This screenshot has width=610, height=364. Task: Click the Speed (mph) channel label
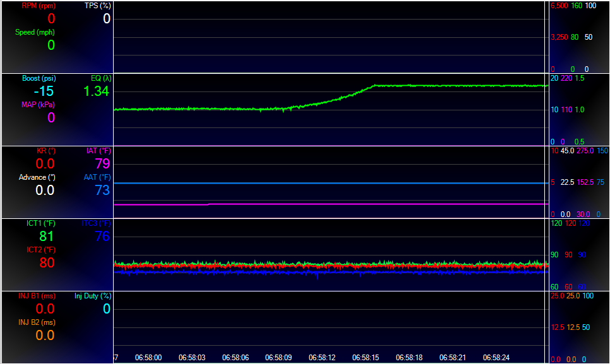[x=35, y=32]
